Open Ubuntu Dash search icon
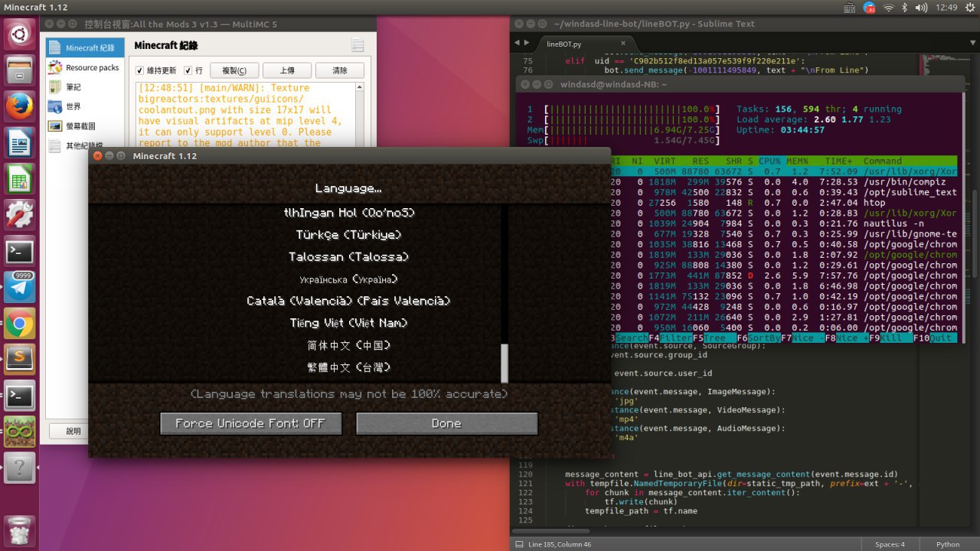The width and height of the screenshot is (980, 551). [x=19, y=34]
